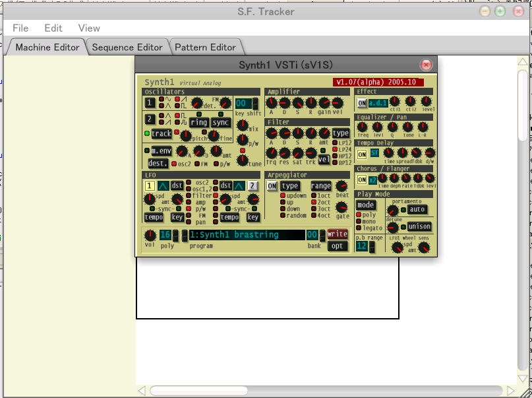Switch to the Sequence Editor tab
532x398 pixels.
[127, 48]
